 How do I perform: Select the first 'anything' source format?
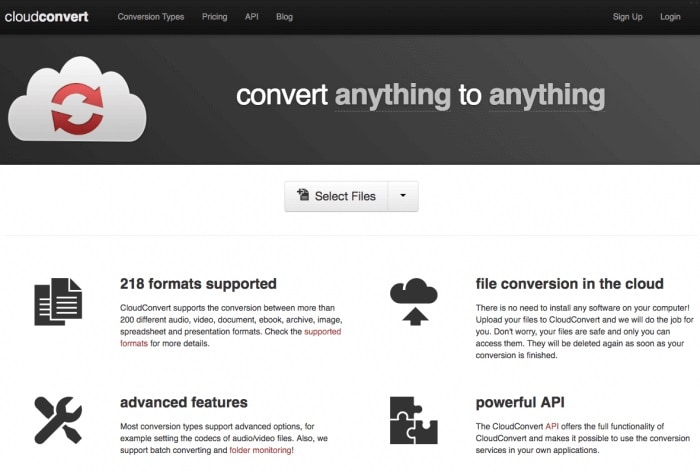[393, 96]
